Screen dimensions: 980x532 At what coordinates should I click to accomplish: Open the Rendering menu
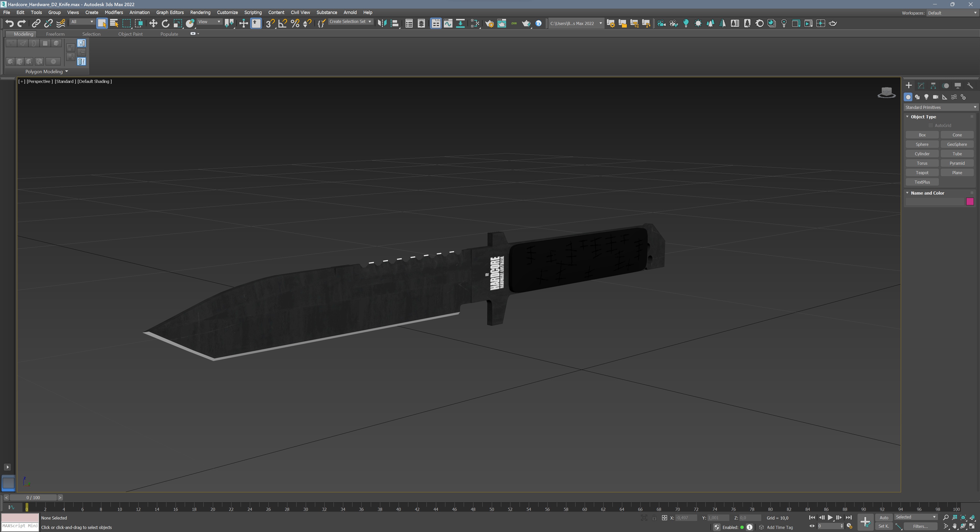click(200, 12)
